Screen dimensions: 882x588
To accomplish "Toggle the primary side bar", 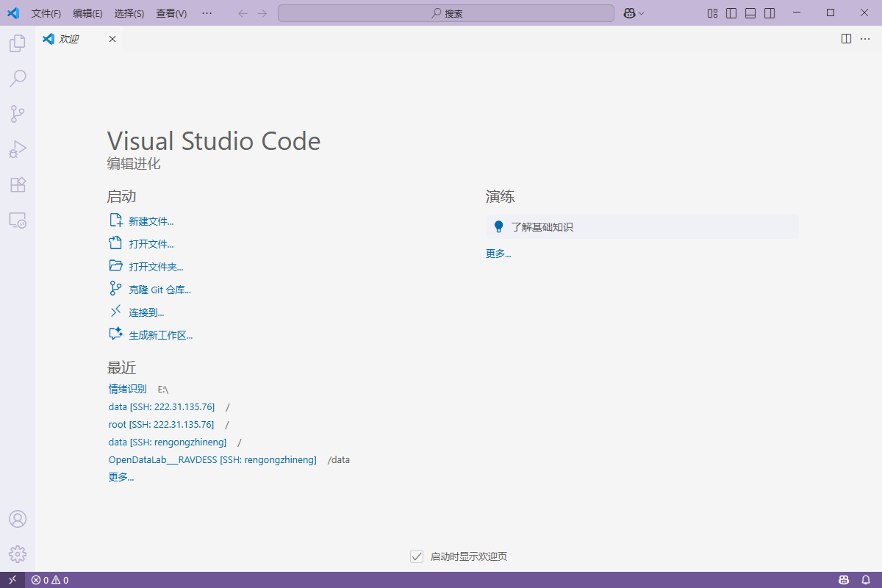I will tap(731, 13).
